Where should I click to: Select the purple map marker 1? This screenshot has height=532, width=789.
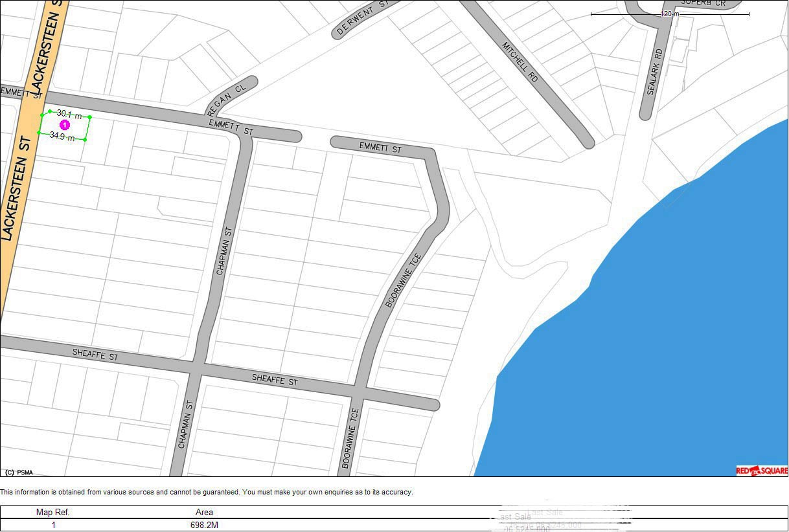pos(64,124)
